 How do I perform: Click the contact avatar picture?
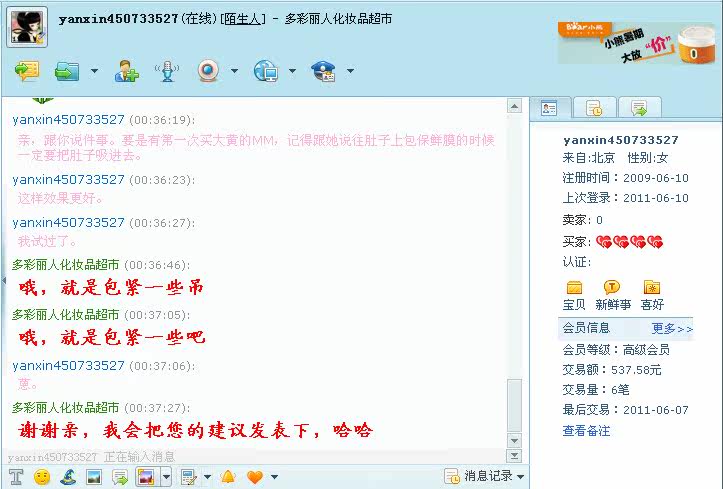click(27, 27)
